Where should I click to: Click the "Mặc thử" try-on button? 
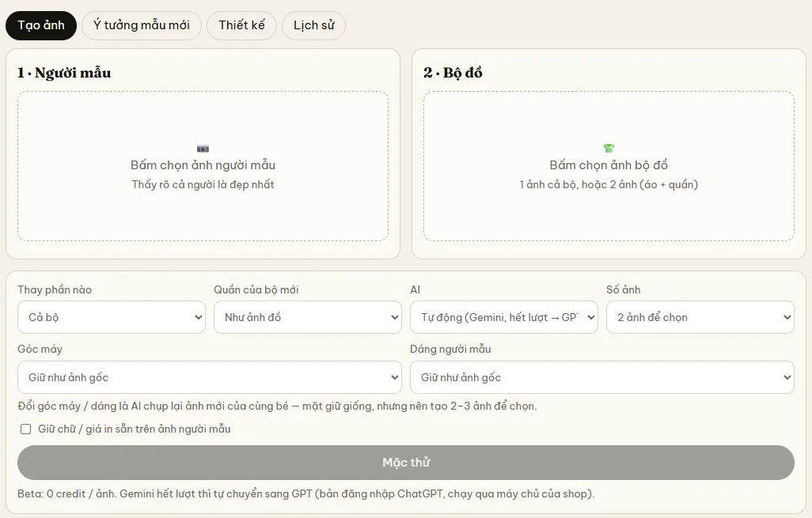406,463
